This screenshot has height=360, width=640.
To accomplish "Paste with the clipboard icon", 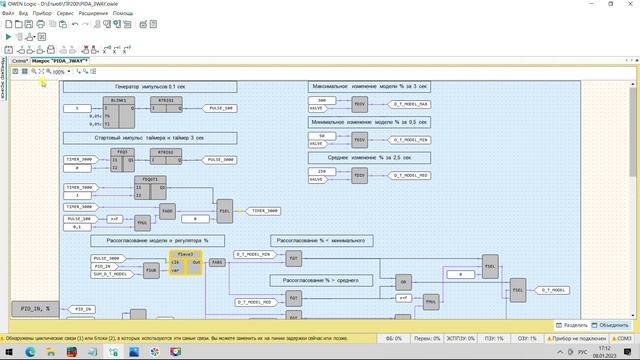I will coord(63,24).
